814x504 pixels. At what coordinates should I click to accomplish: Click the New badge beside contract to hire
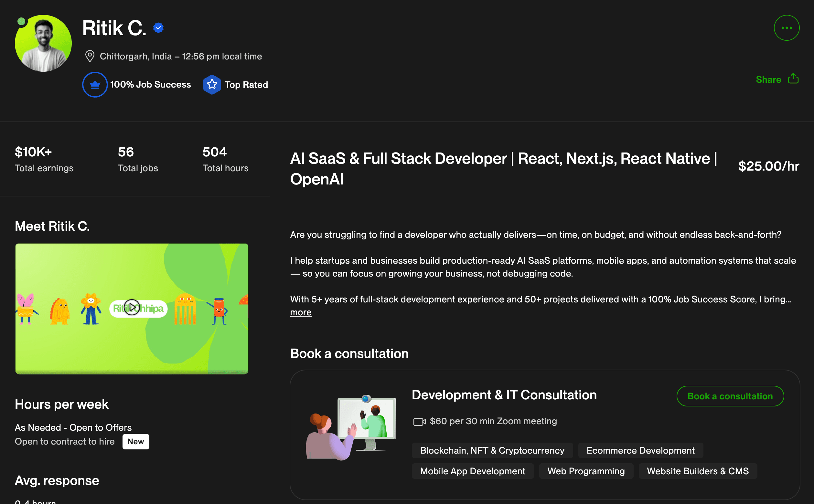[136, 441]
